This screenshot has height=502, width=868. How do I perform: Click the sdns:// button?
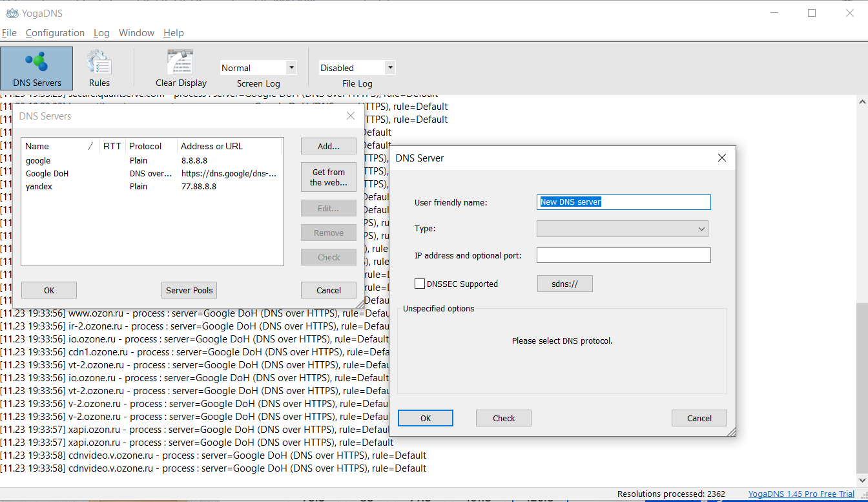[x=564, y=284]
